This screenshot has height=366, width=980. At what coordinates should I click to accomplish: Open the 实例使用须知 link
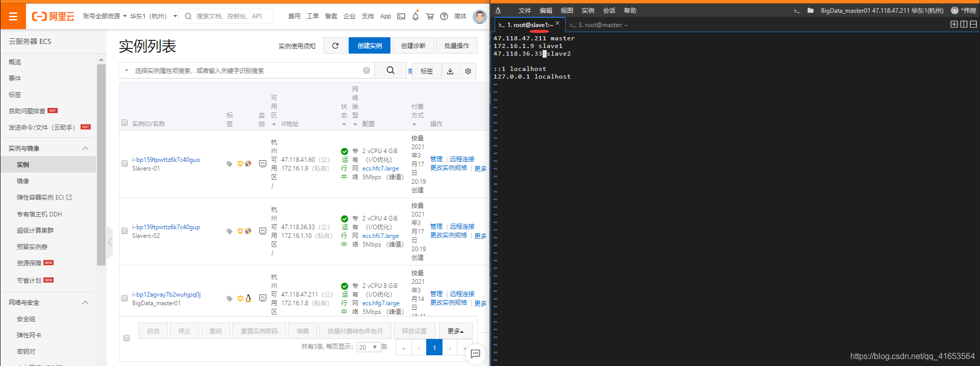297,46
